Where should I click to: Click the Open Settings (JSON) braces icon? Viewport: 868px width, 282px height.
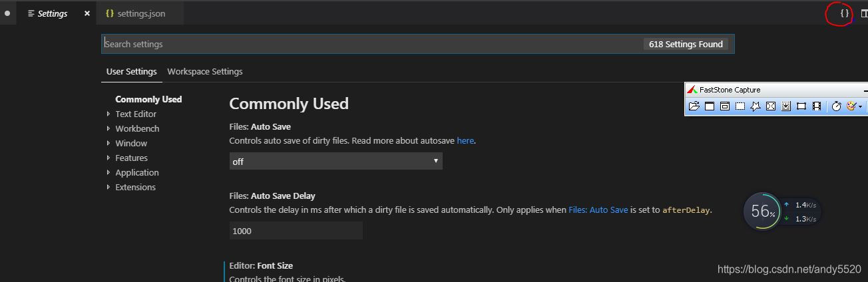[844, 13]
